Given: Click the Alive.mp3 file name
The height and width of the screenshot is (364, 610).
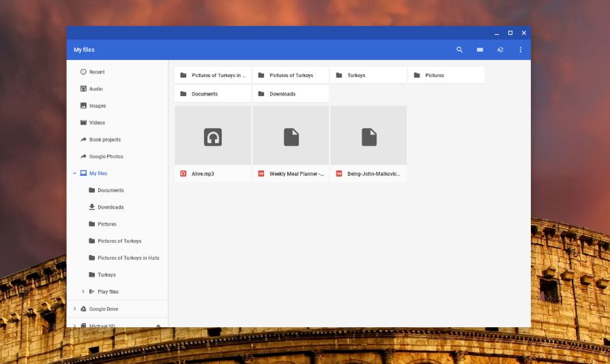Looking at the screenshot, I should [x=203, y=174].
